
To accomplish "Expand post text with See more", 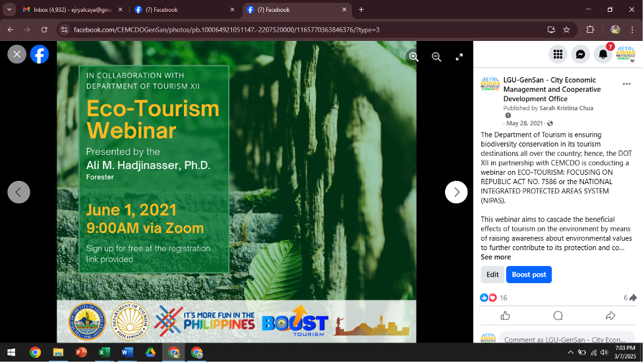I will [496, 257].
